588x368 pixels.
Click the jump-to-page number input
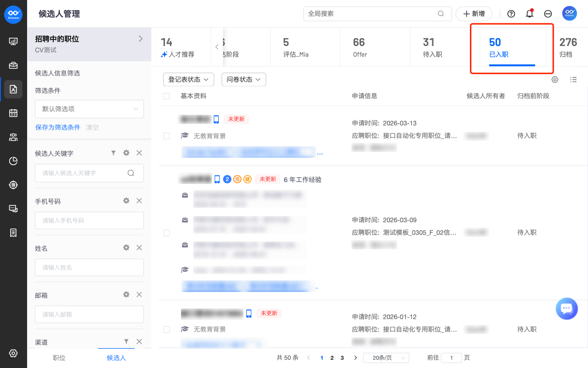pos(452,358)
